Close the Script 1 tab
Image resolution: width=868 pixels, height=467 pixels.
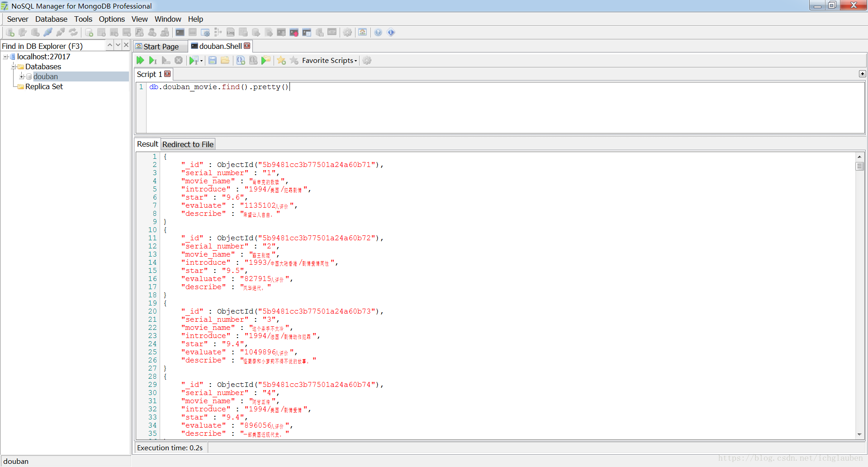[167, 74]
